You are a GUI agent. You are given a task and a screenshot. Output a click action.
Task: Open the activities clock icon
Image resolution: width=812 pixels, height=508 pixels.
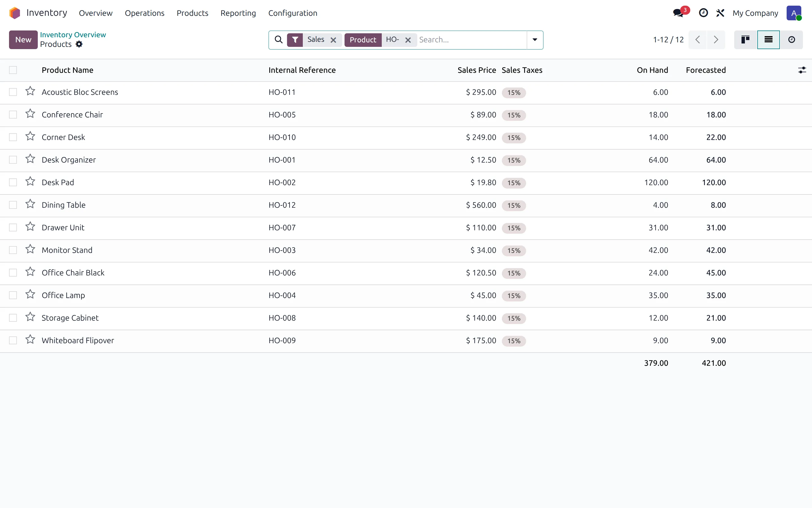703,13
